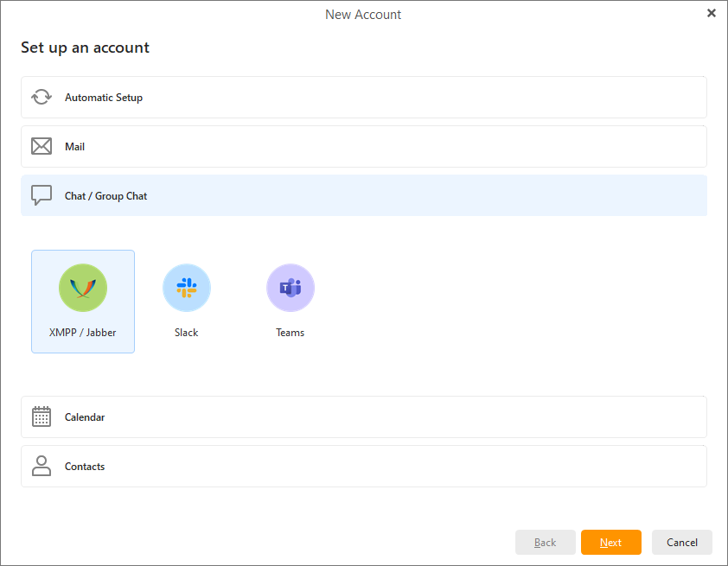Select the Microsoft Teams logo icon
Screen dimensions: 728x566
[x=291, y=288]
